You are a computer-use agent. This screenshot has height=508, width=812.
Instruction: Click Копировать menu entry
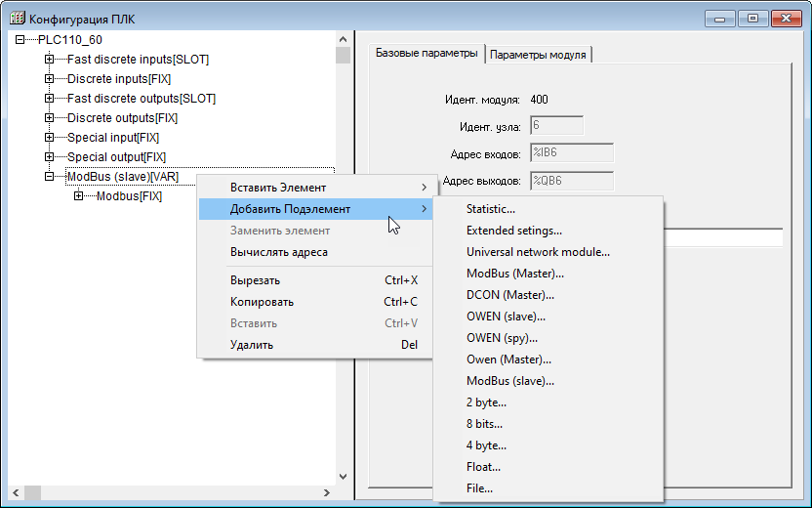pos(262,302)
